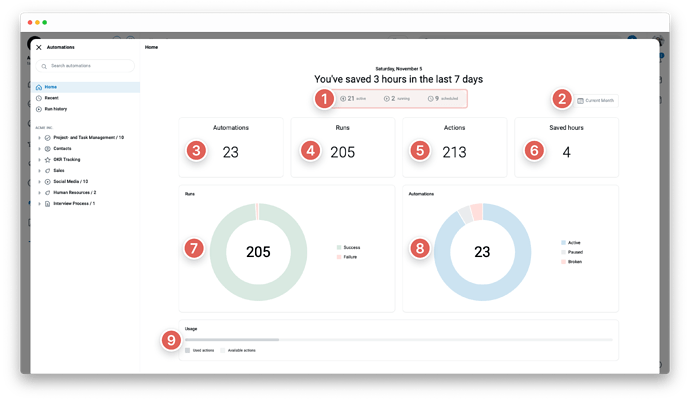Image resolution: width=690 pixels, height=401 pixels.
Task: Click the Human Resources folder icon
Action: coord(48,193)
